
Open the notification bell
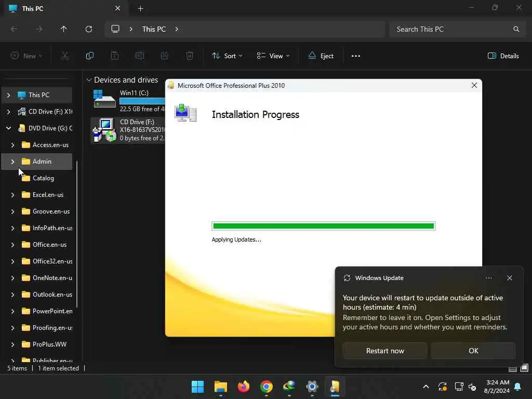518,387
